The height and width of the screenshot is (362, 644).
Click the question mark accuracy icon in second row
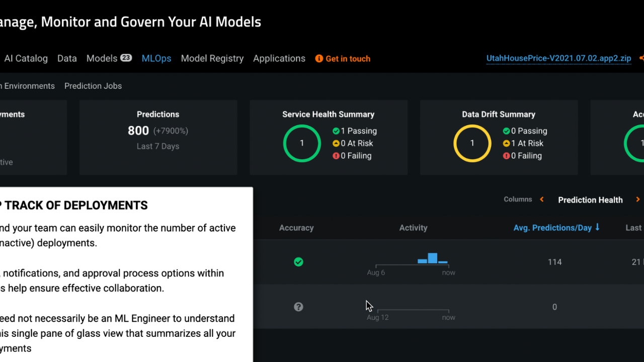[298, 307]
